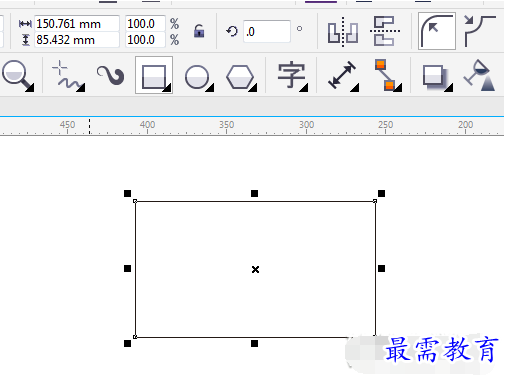Select the Ellipse tool
Image resolution: width=507 pixels, height=381 pixels.
pos(199,77)
